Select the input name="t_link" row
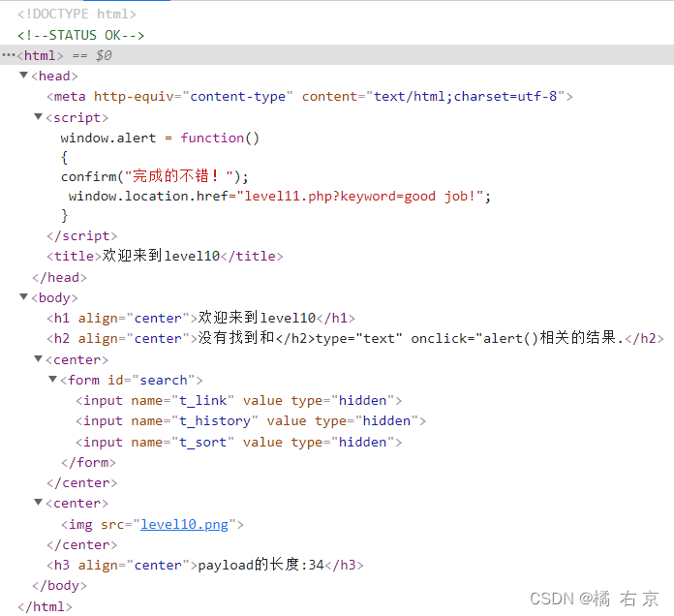The width and height of the screenshot is (674, 616). pos(239,401)
